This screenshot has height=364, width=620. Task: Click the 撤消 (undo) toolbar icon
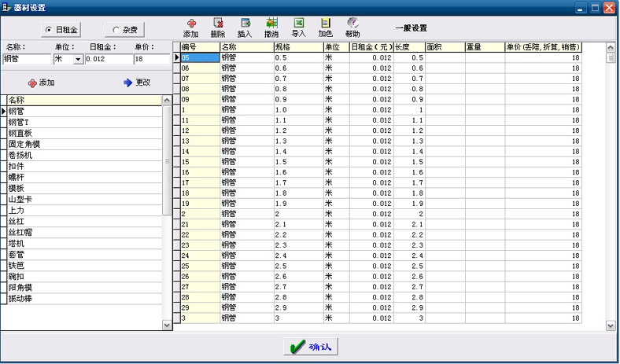pos(271,28)
